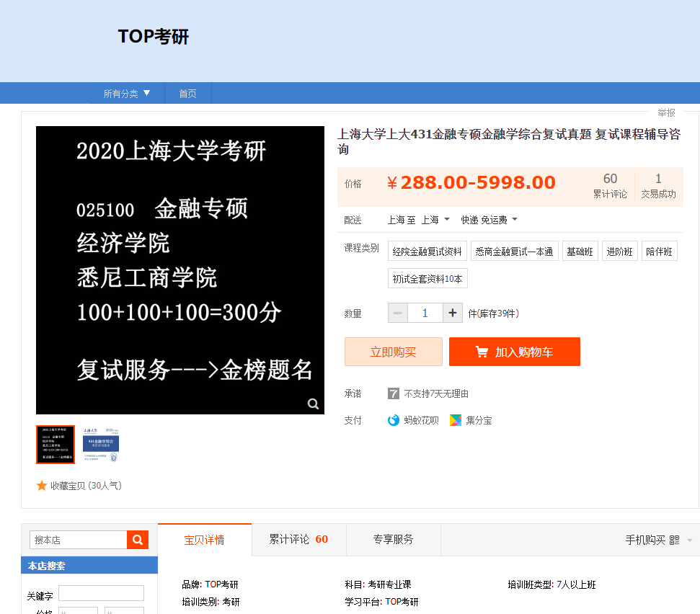The height and width of the screenshot is (614, 700).
Task: Click the 培训类别: 考研 detail text
Action: tap(211, 602)
